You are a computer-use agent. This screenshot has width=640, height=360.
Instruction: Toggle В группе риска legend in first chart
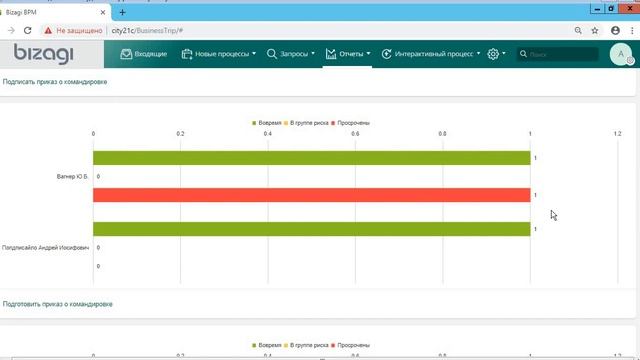[306, 123]
